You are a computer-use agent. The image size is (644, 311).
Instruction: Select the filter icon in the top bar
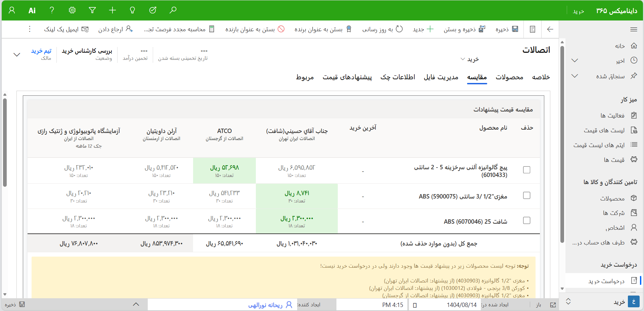[92, 10]
